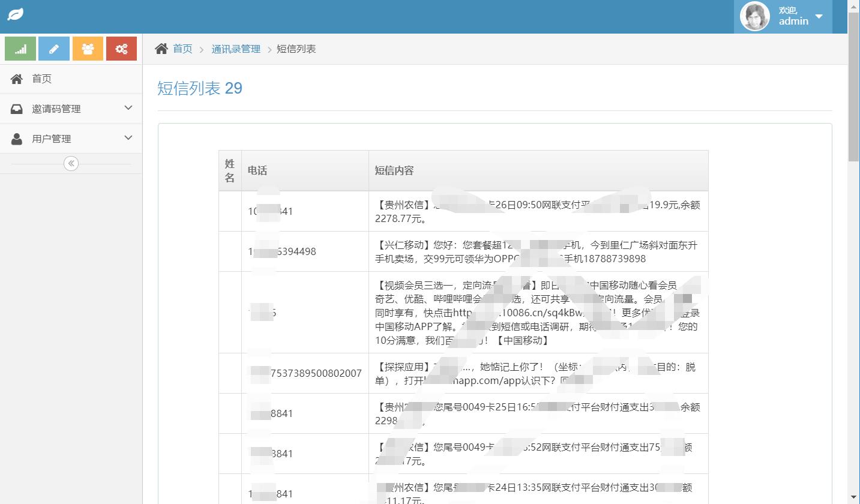Expand the 用户管理 section

coord(51,139)
